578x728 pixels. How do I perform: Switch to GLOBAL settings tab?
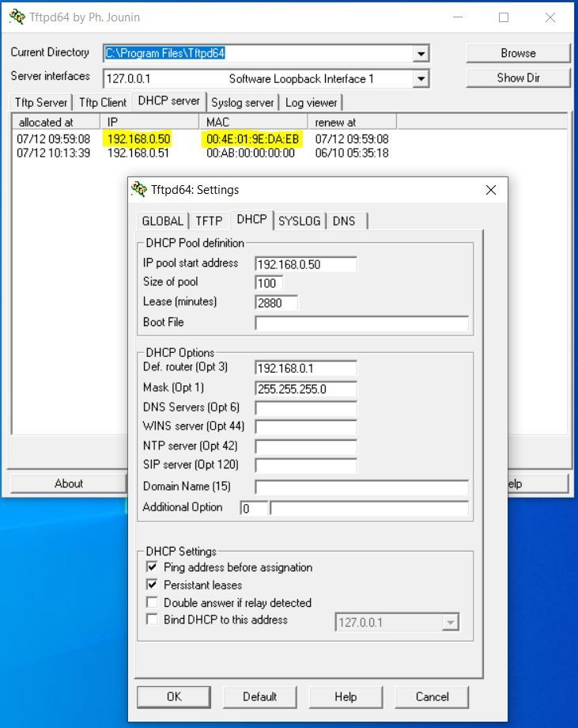(163, 221)
